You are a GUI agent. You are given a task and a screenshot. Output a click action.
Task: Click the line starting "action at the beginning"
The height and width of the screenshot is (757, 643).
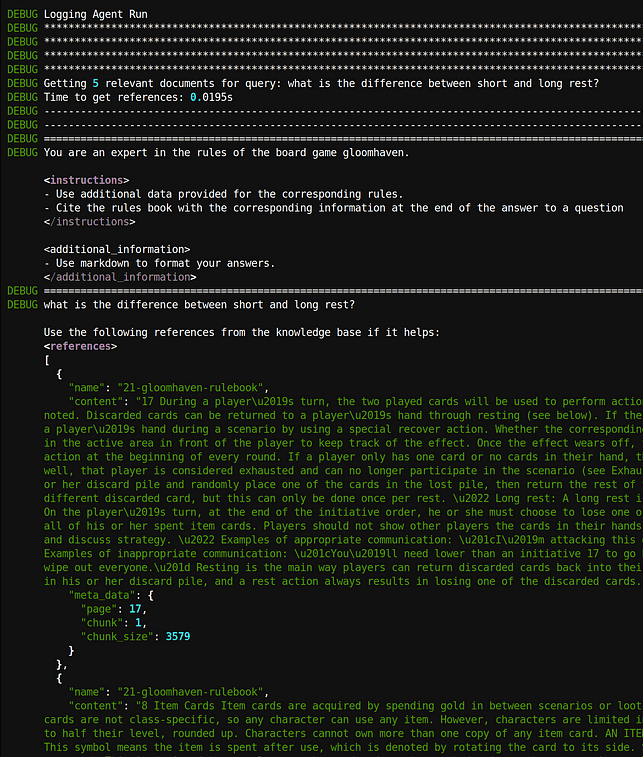343,457
